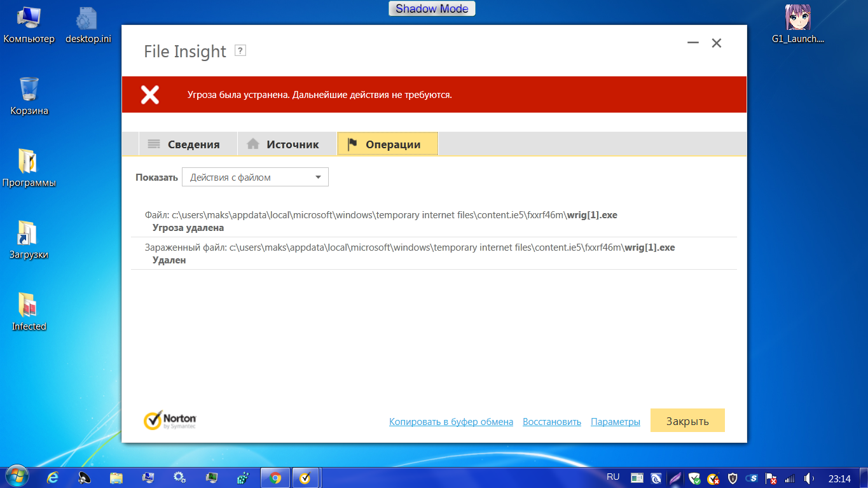Click the 23:14 taskbar clock
Viewport: 868px width, 488px height.
tap(839, 478)
